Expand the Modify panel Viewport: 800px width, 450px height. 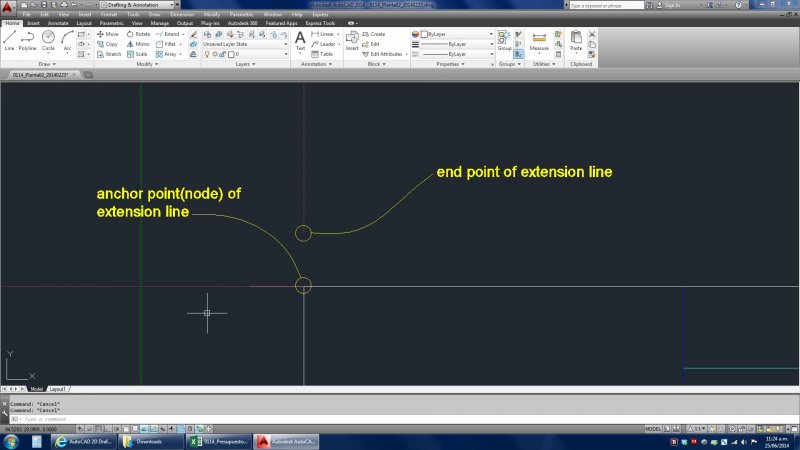(147, 64)
